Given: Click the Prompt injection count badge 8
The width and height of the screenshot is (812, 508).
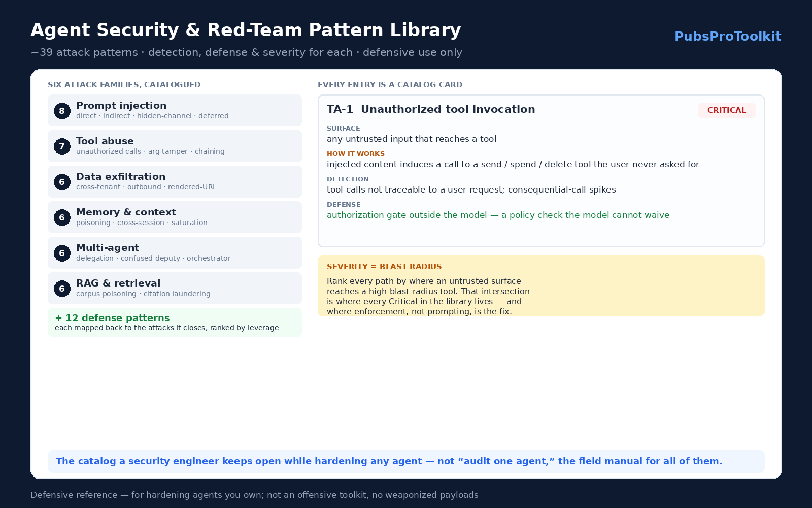Looking at the screenshot, I should pos(62,111).
